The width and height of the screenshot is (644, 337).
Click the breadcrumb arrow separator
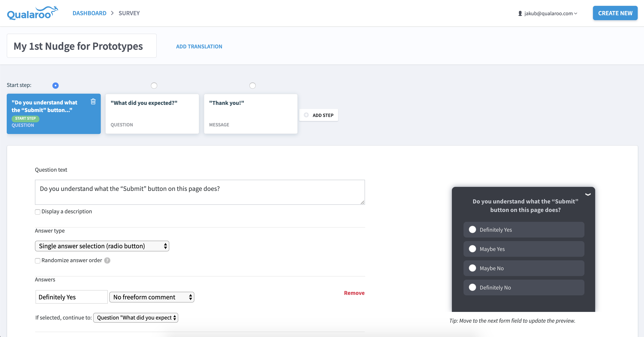(112, 13)
